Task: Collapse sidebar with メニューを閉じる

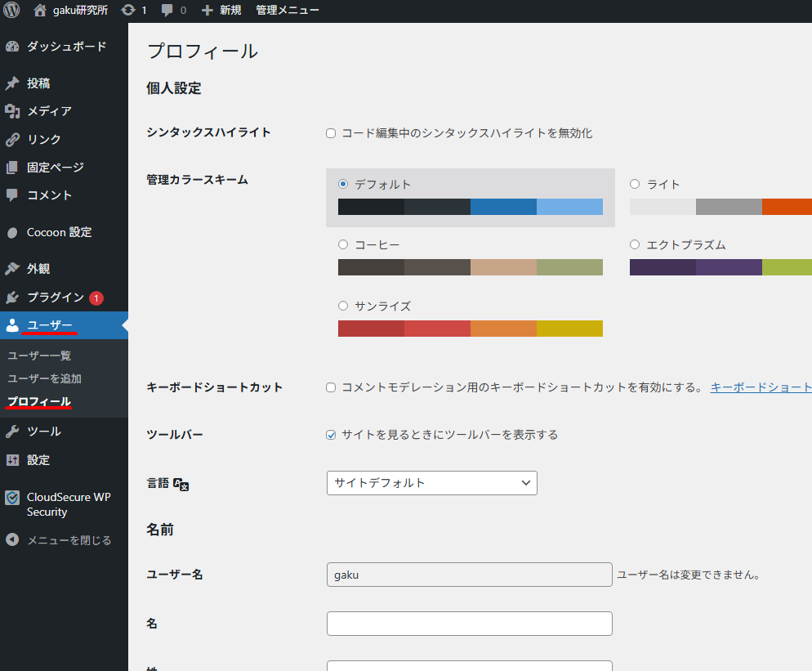Action: click(x=69, y=540)
